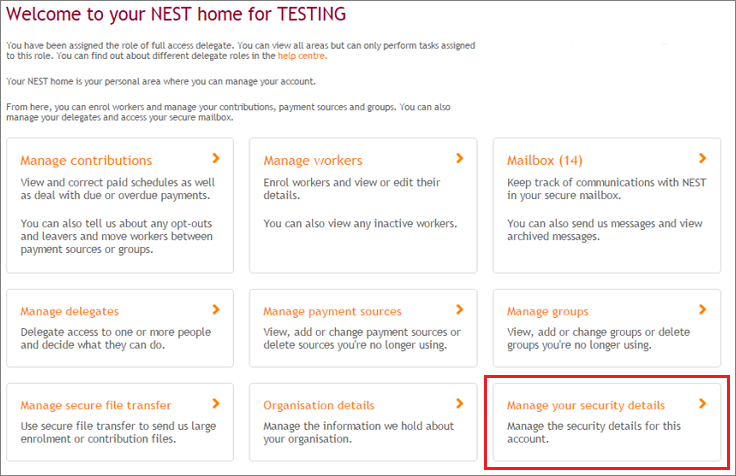Click the chevron on Organisation details card
This screenshot has width=736, height=476.
pos(460,403)
